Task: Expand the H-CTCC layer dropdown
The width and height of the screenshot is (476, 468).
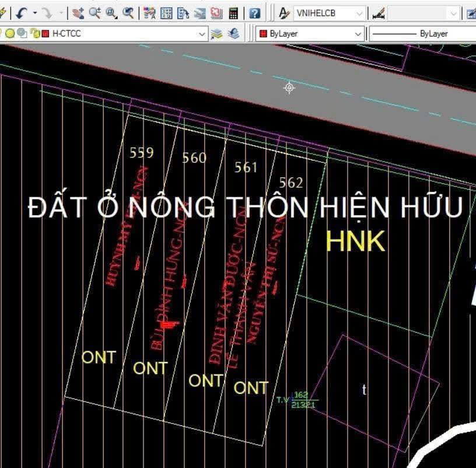Action: (202, 34)
